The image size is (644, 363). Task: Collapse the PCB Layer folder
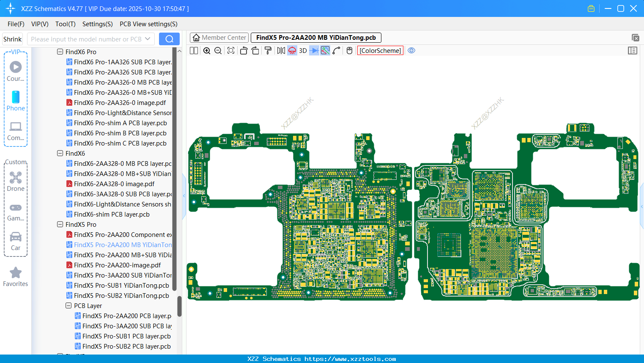pyautogui.click(x=69, y=305)
